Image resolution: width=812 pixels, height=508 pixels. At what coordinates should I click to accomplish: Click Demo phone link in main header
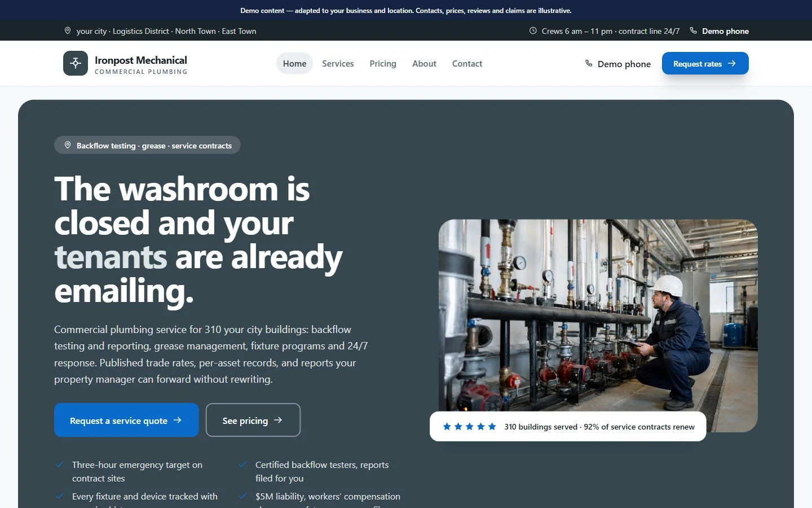click(618, 64)
